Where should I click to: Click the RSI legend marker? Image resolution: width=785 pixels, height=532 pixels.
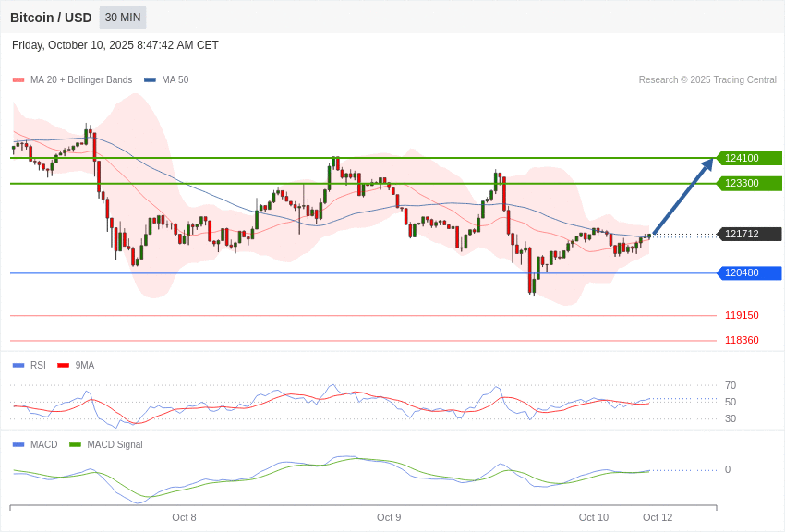point(18,366)
